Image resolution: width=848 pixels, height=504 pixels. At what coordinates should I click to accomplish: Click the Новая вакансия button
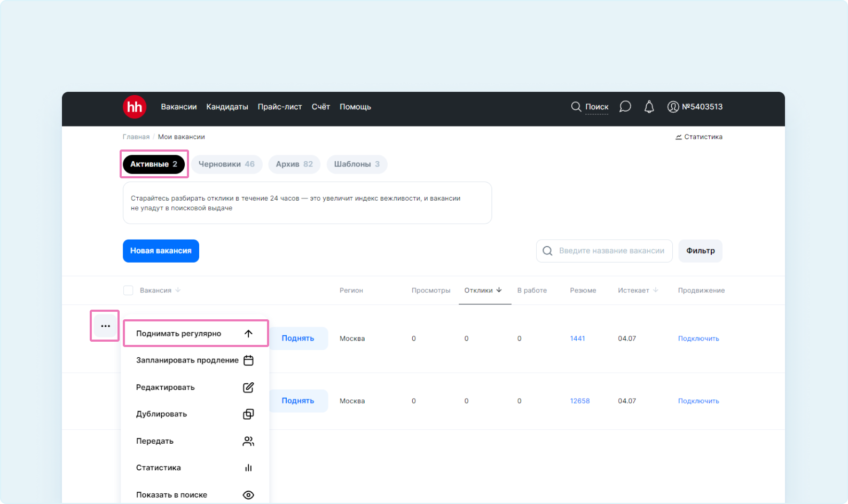[161, 251]
